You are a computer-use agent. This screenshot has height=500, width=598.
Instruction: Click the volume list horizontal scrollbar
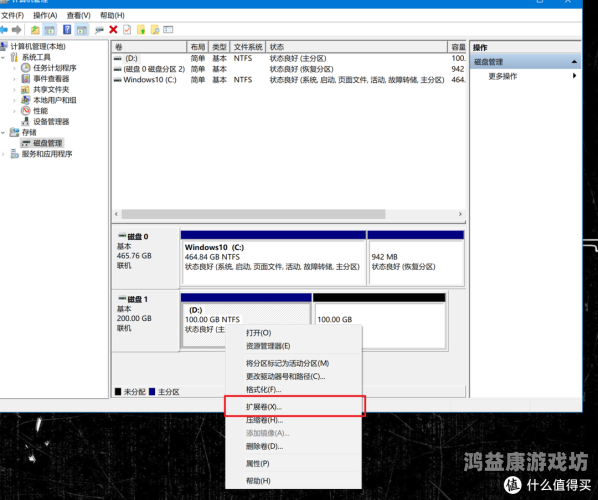coord(254,214)
